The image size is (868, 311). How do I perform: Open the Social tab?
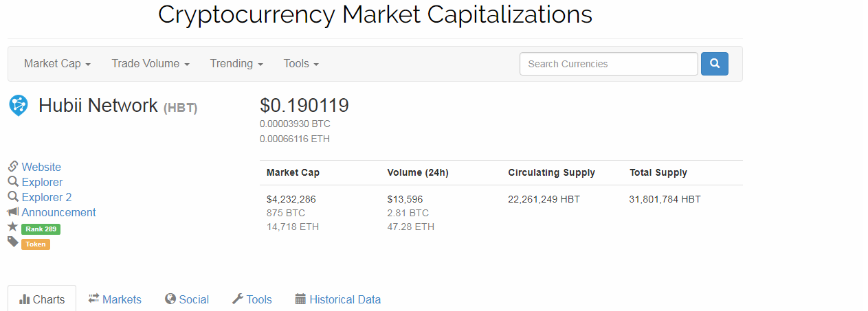coord(187,299)
